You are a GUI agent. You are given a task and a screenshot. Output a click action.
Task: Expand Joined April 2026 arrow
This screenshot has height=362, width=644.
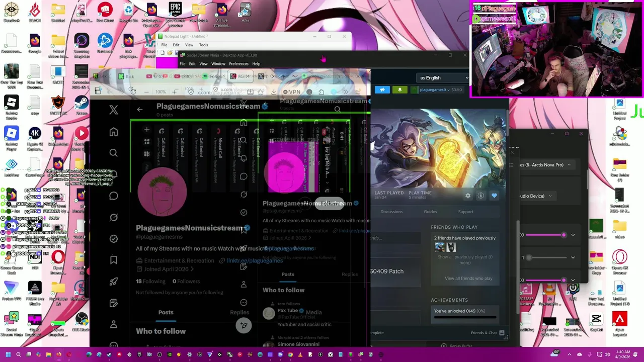(x=192, y=269)
